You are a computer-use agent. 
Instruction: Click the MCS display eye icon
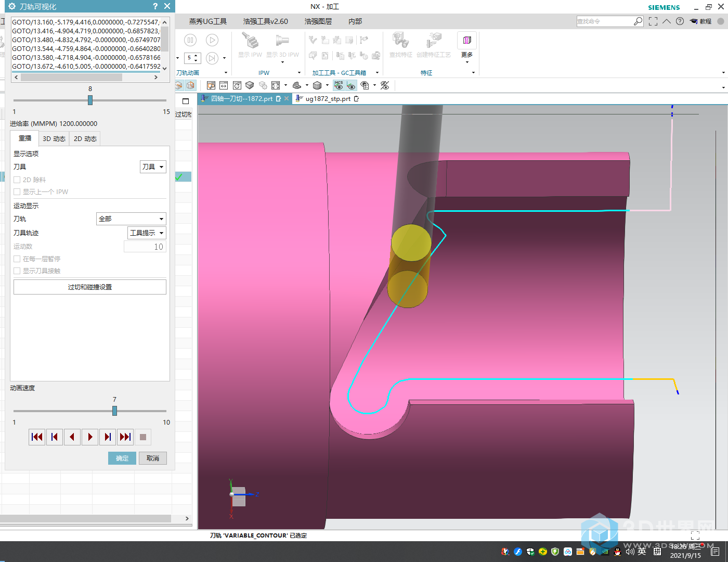tap(339, 85)
